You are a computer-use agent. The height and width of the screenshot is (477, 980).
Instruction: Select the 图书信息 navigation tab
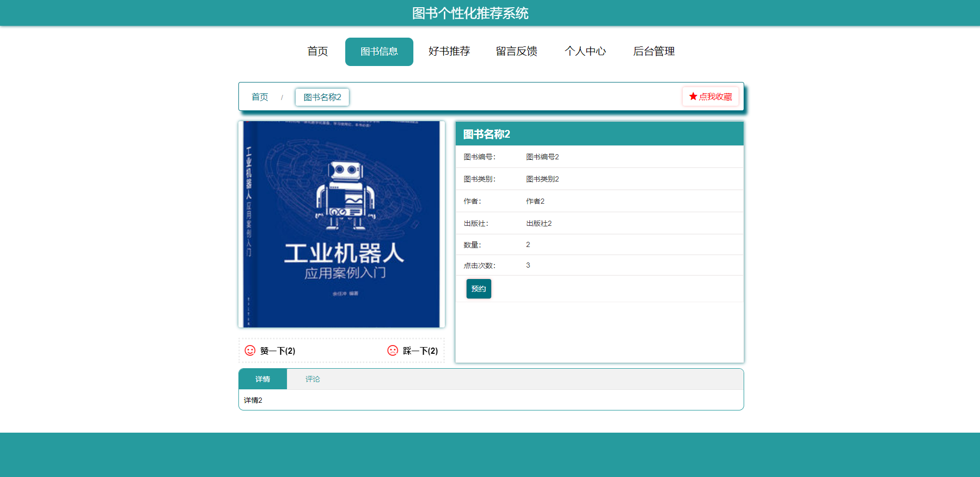[379, 52]
